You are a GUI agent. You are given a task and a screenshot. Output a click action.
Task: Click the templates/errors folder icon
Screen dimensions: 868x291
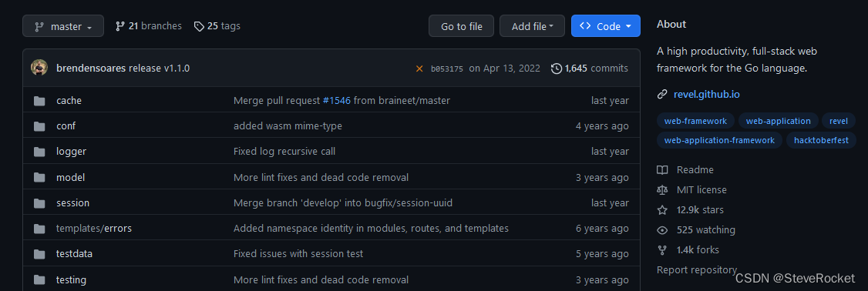39,229
